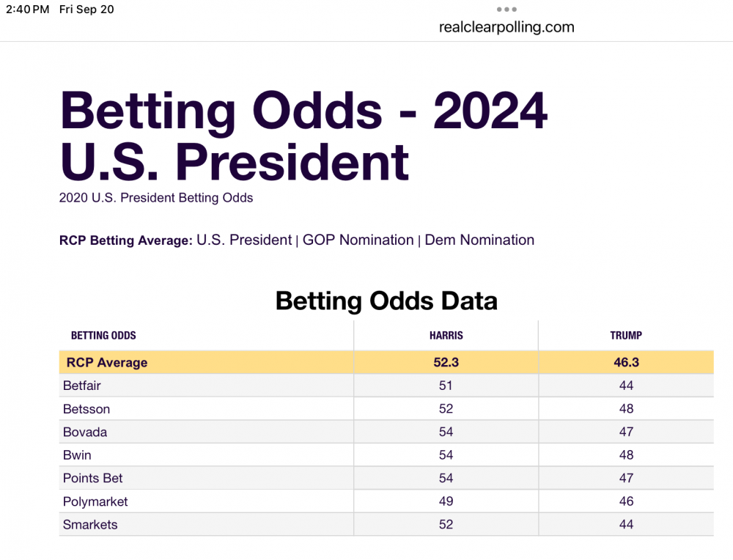
Task: Click the Betsson row label
Action: (x=86, y=409)
